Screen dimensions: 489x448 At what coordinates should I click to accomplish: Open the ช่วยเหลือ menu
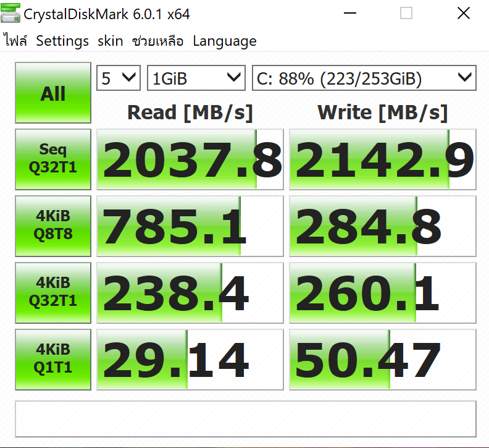click(157, 41)
